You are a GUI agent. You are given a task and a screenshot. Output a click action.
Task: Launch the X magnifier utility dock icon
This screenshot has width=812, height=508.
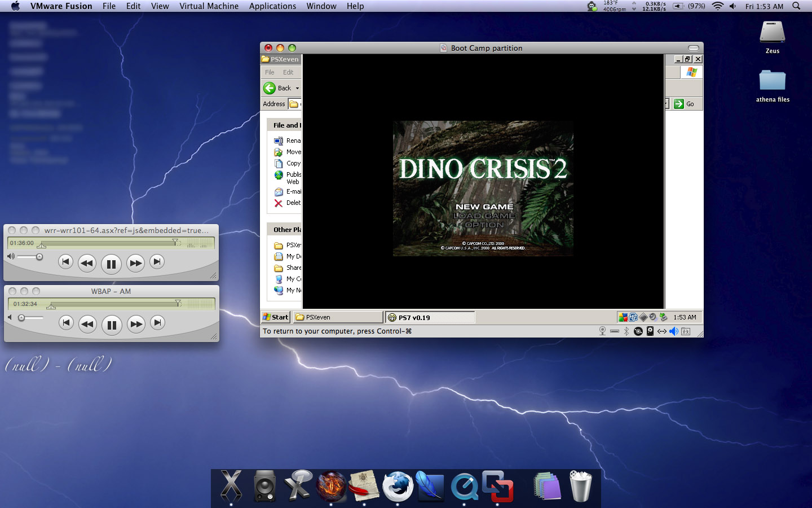tap(298, 485)
